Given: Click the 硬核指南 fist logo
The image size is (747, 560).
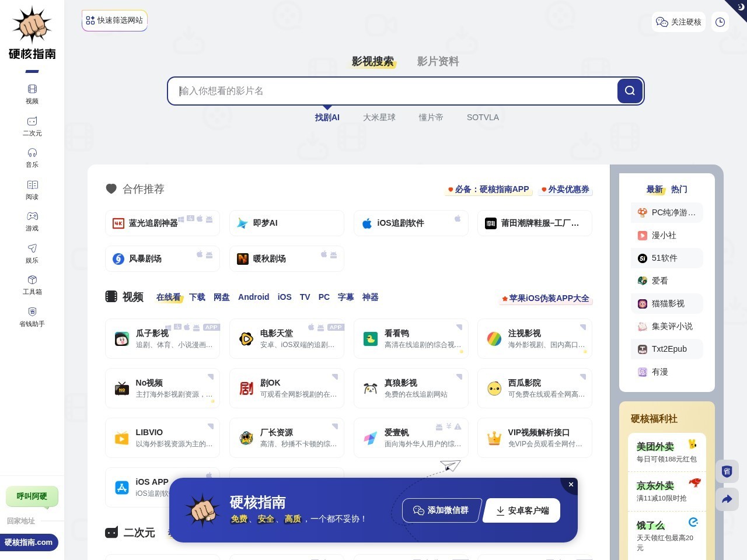Looking at the screenshot, I should point(32,33).
